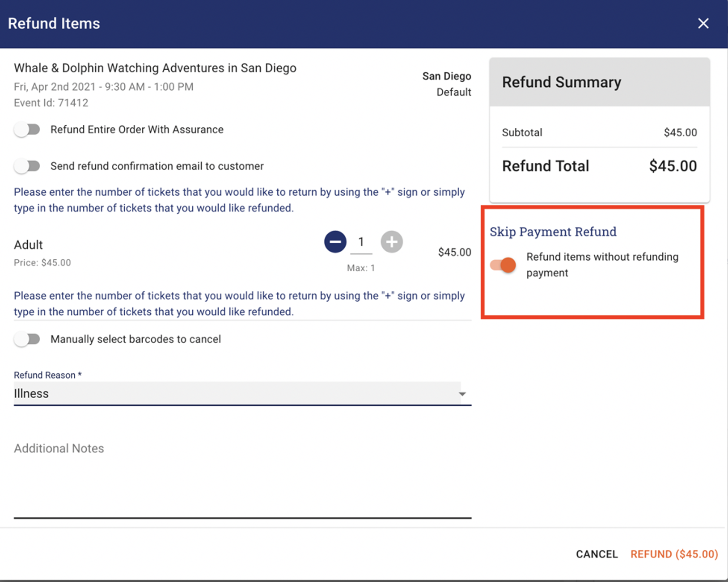Click the Subtotal $45.00 value

pyautogui.click(x=680, y=133)
